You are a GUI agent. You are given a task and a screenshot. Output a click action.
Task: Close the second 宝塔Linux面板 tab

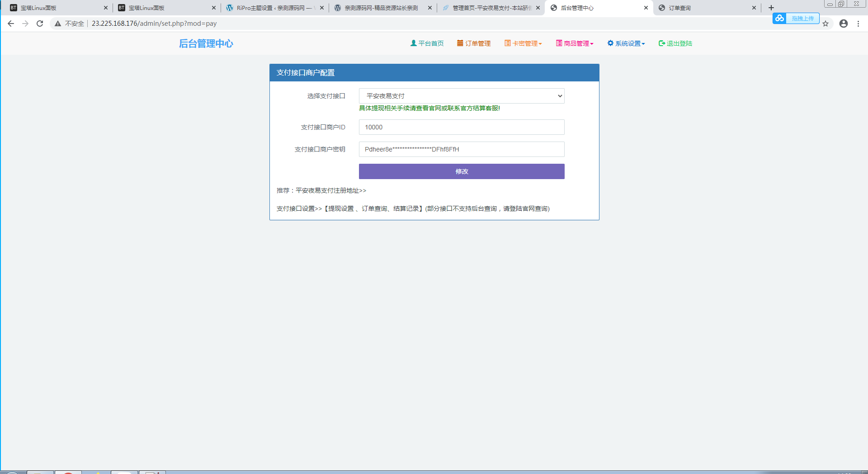(214, 8)
